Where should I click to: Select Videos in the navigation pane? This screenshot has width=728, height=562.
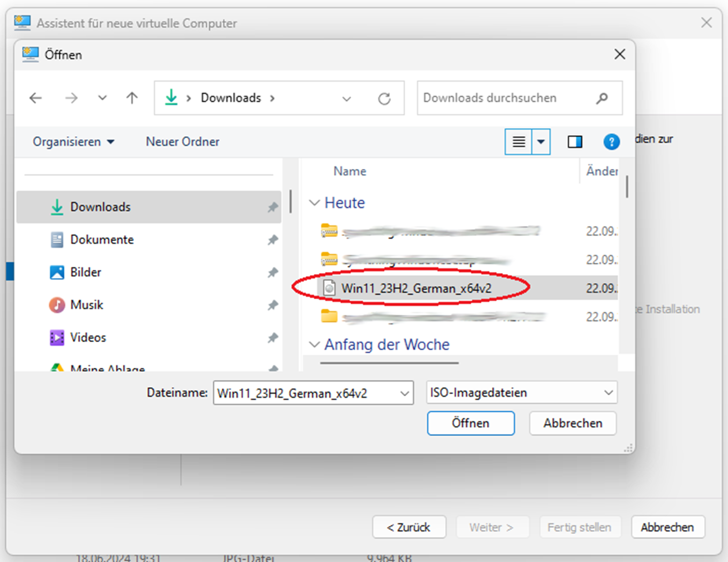(148, 338)
